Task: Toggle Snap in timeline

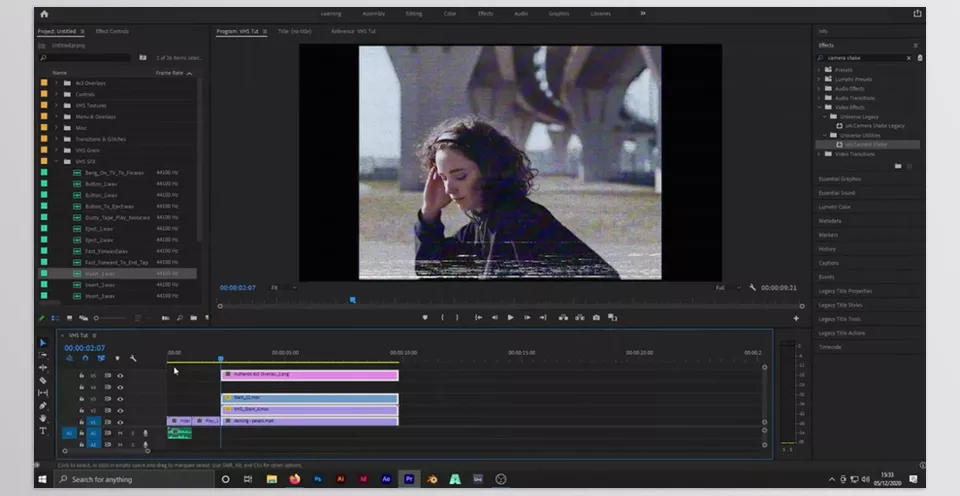Action: click(85, 359)
